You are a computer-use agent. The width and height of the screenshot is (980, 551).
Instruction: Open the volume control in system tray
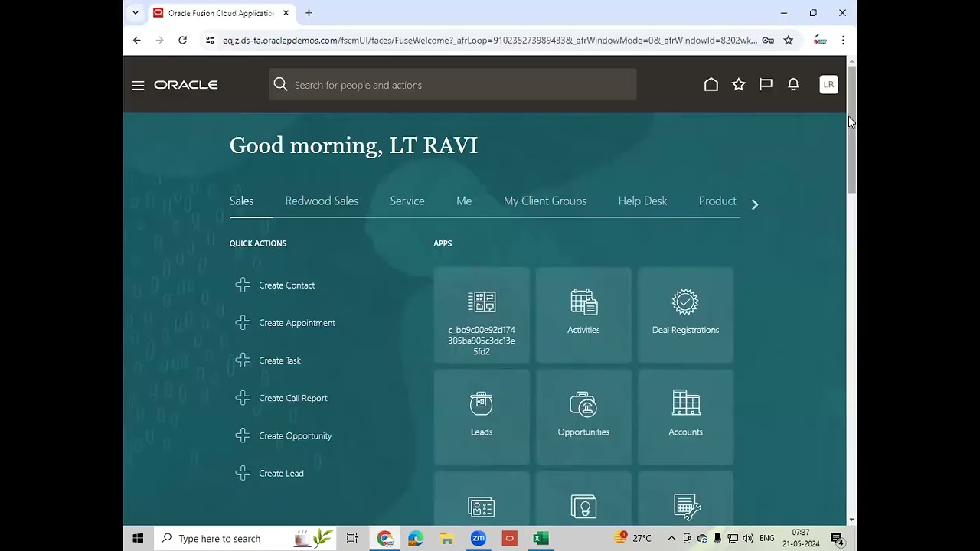point(748,539)
